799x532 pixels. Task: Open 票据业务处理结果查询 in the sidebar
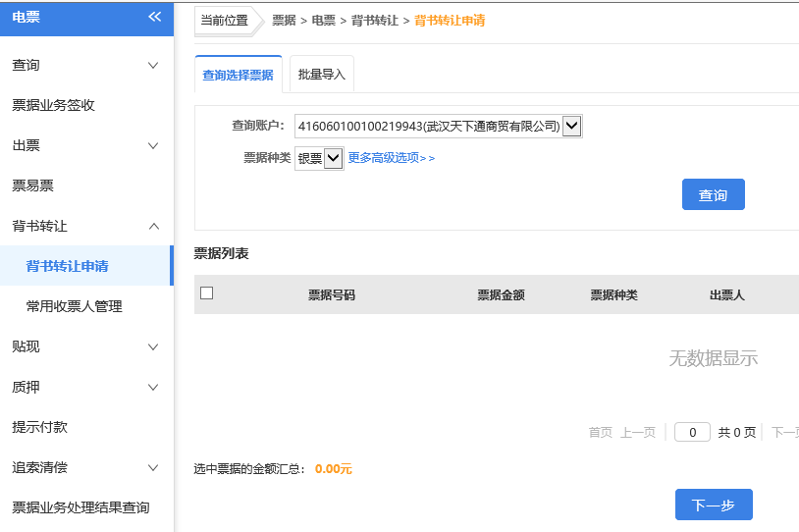[x=81, y=507]
